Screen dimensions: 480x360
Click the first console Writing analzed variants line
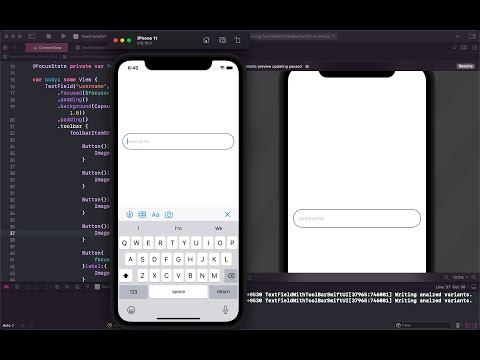pyautogui.click(x=360, y=294)
